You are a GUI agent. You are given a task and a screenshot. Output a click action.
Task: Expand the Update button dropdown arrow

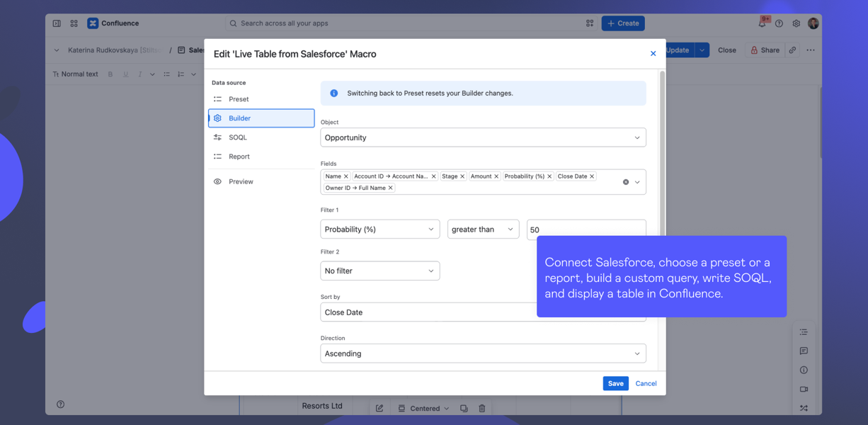coord(702,50)
